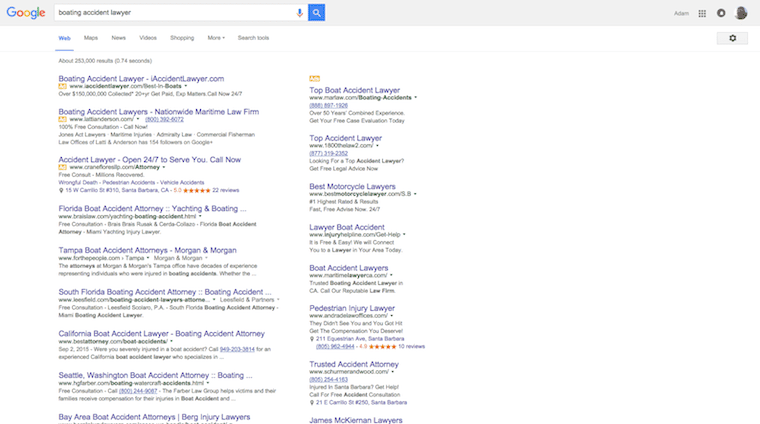Click the blue search magnifier button

point(317,13)
